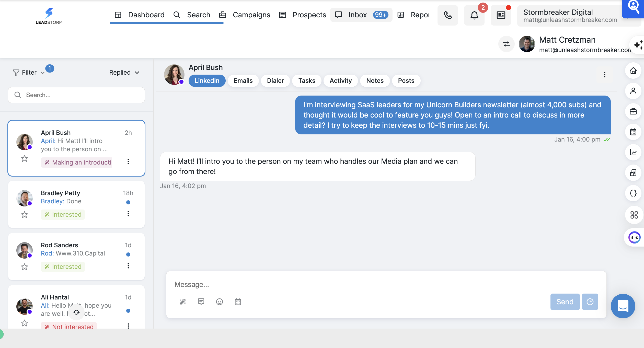Click the calendar icon in the message toolbar

click(x=238, y=302)
